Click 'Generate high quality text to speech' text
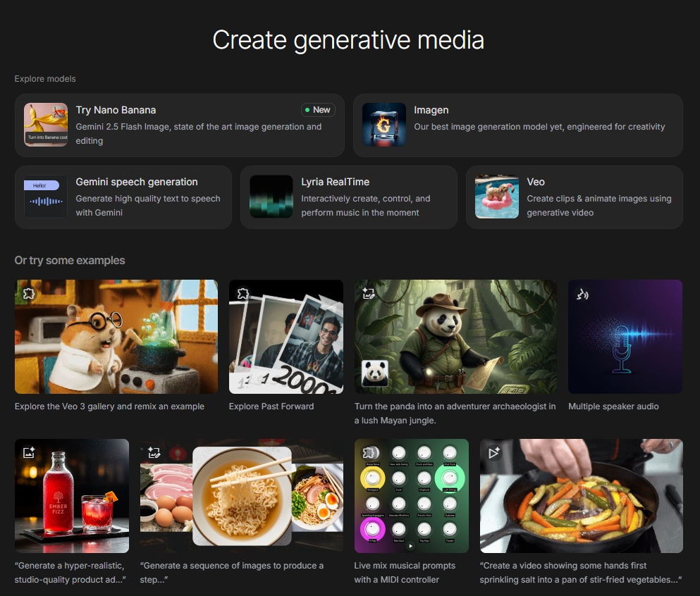This screenshot has height=596, width=700. click(x=148, y=205)
